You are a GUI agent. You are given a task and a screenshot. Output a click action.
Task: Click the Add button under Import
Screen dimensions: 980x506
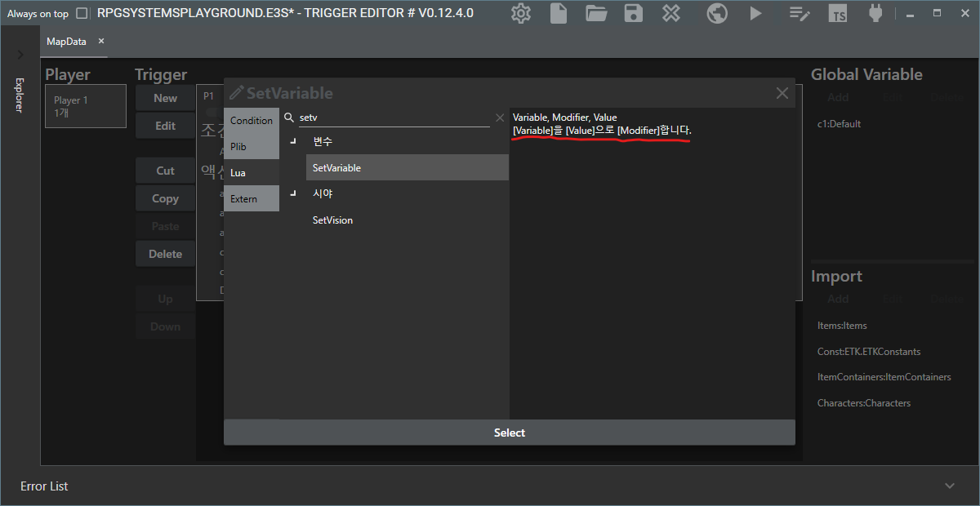[838, 299]
